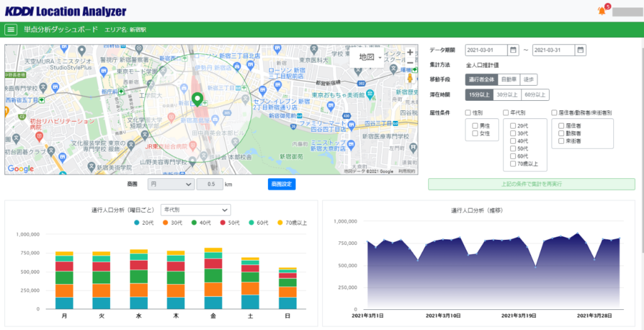644x330 pixels.
Task: Expand the 円 trade area shape dropdown
Action: point(171,185)
